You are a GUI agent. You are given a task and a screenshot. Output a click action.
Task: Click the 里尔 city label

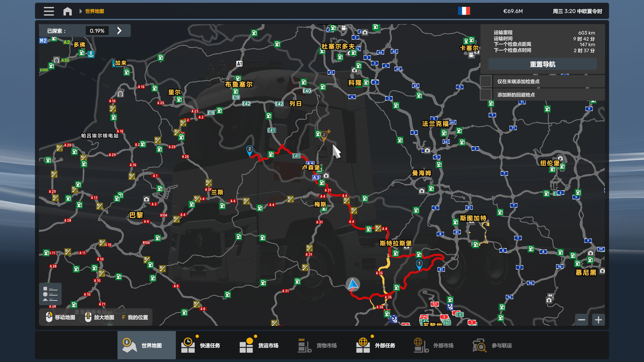[x=174, y=93]
